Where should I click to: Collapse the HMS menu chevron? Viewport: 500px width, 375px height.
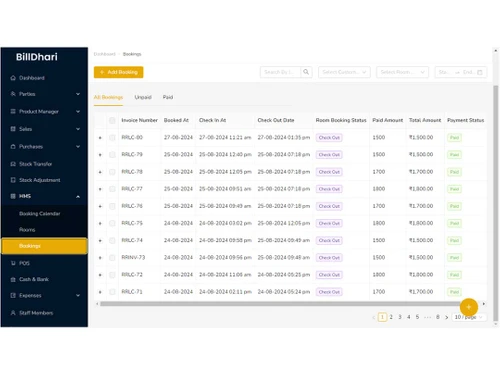[78, 197]
